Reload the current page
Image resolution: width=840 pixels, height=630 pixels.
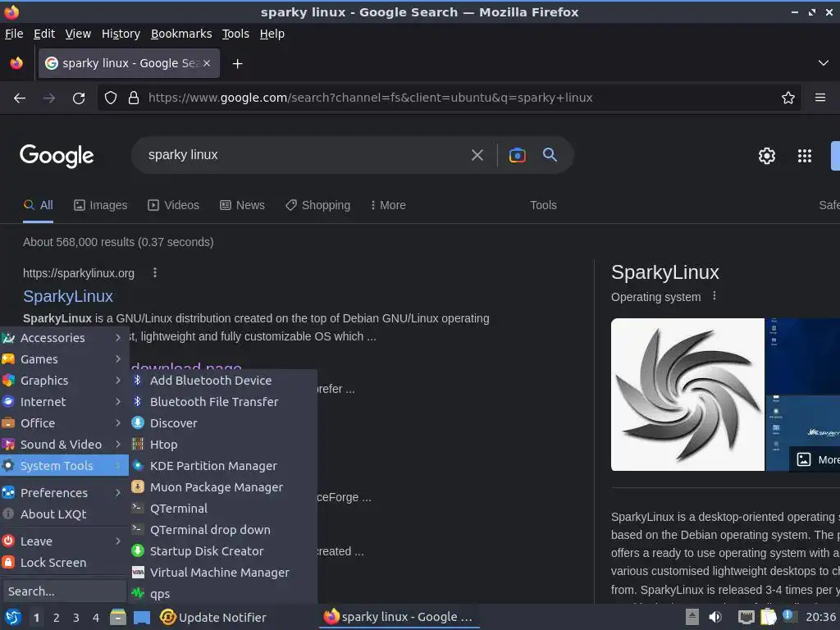pos(79,98)
